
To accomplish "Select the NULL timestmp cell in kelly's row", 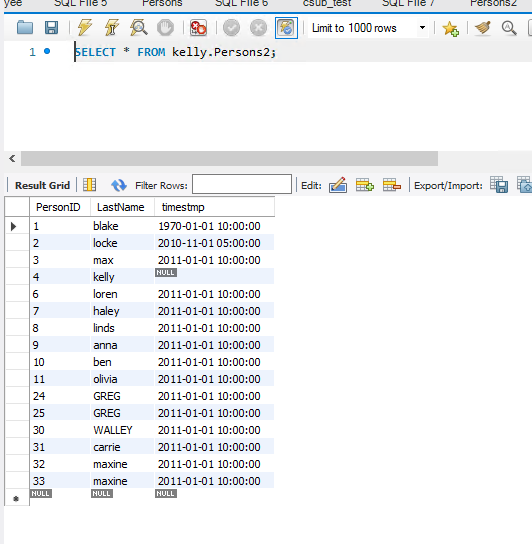I will tap(214, 277).
